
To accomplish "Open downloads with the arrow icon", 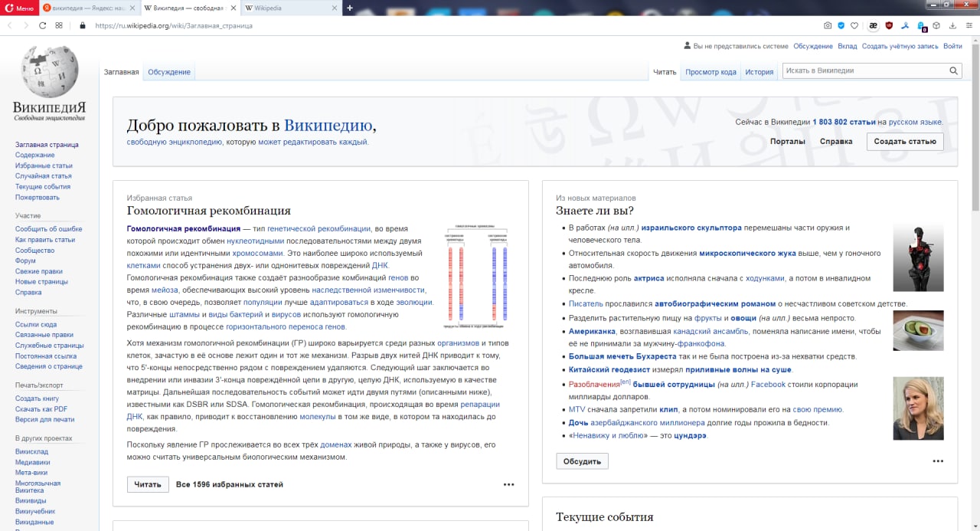I will click(953, 25).
